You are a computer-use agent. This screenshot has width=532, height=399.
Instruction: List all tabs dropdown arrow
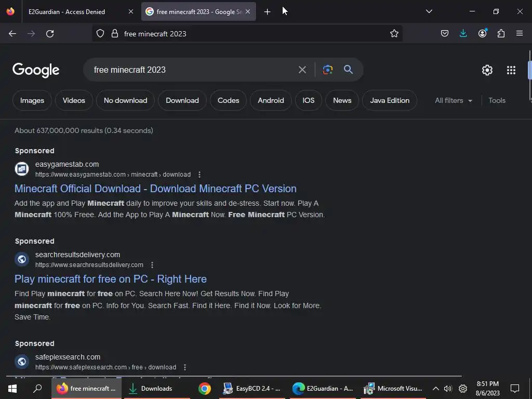429,11
